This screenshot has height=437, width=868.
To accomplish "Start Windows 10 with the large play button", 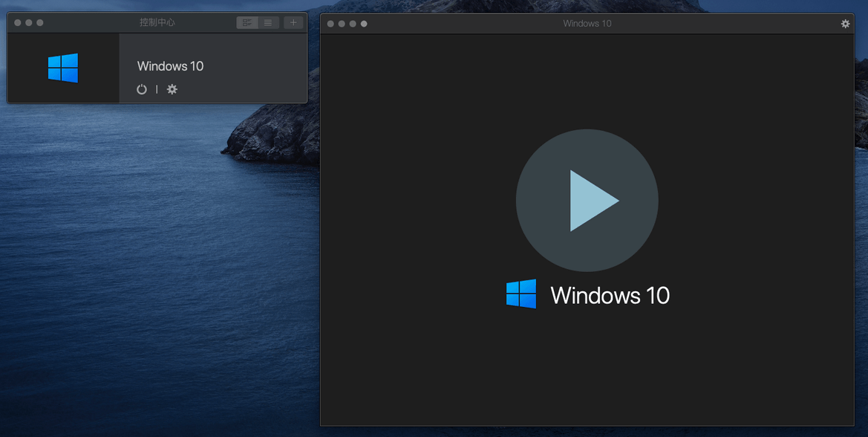I will click(587, 201).
